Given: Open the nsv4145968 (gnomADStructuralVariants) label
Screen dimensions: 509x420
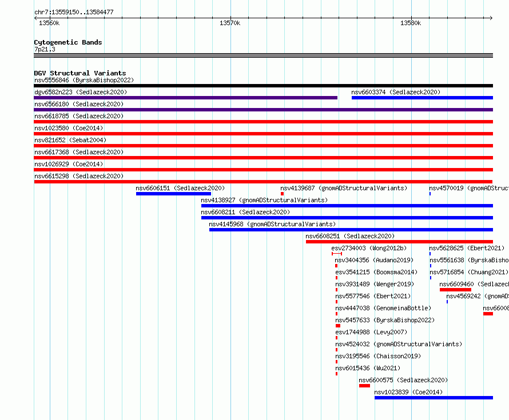Looking at the screenshot, I should [x=272, y=224].
